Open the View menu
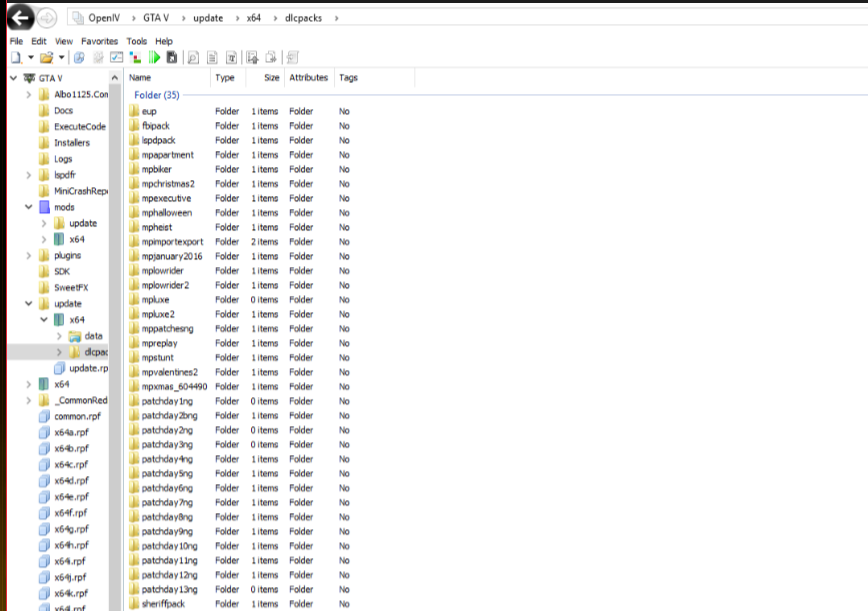This screenshot has width=868, height=611. [64, 41]
